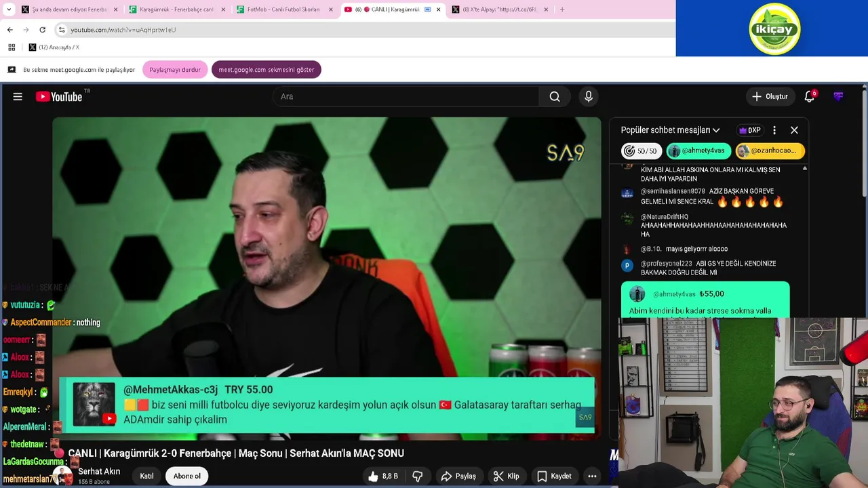Share the video with Paylaş
Viewport: 868px width, 488px height.
pos(458,476)
